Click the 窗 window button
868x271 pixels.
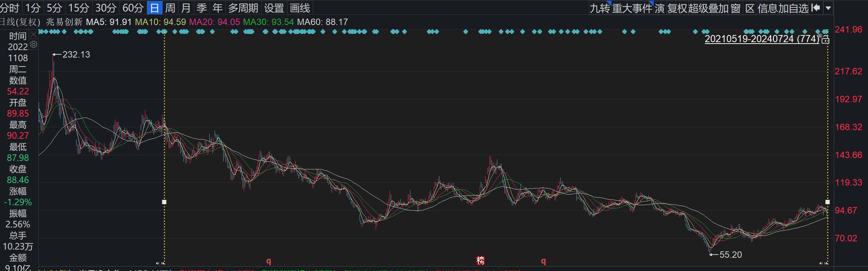tap(736, 8)
